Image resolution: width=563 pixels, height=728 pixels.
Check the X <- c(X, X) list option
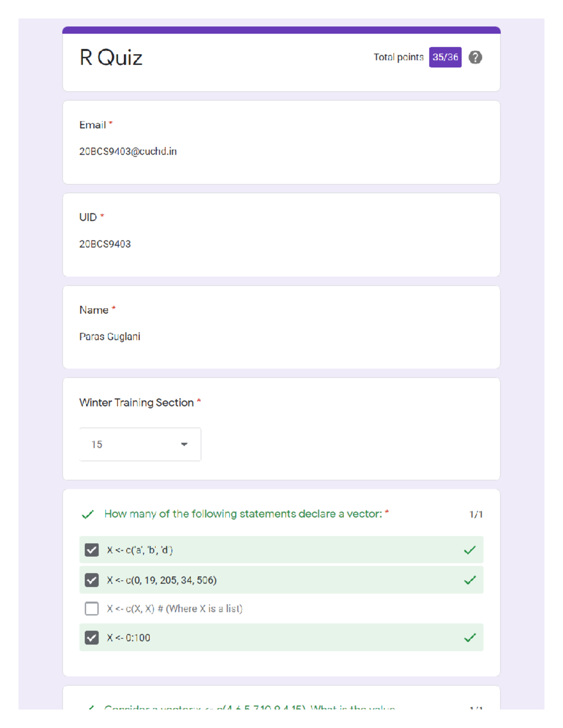(x=92, y=608)
